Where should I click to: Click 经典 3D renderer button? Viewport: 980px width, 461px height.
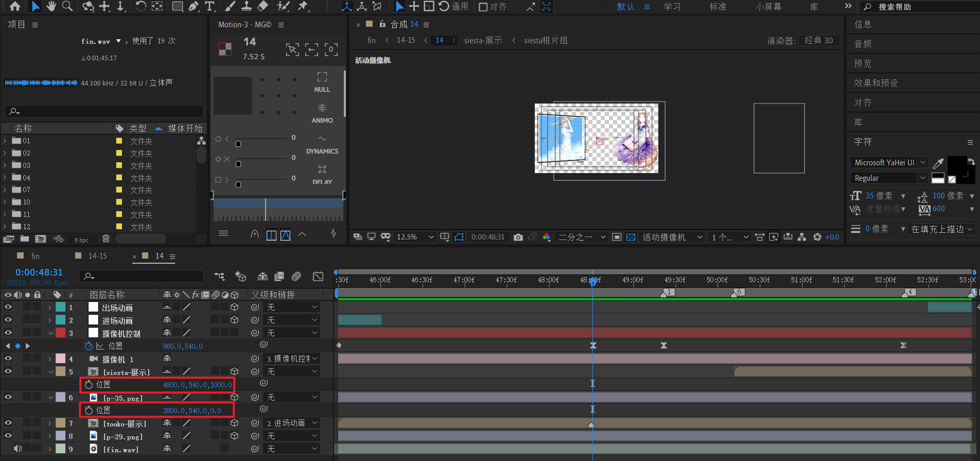point(819,40)
